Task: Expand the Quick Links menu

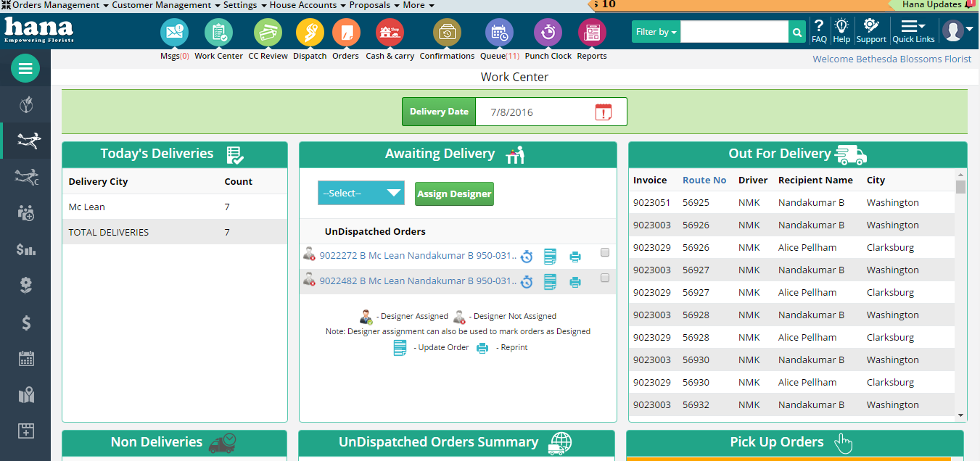Action: point(913,32)
